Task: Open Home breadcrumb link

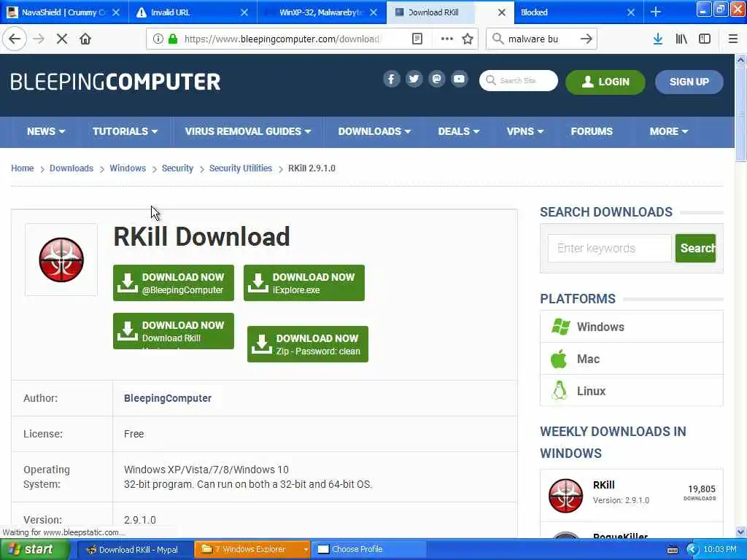Action: [23, 168]
